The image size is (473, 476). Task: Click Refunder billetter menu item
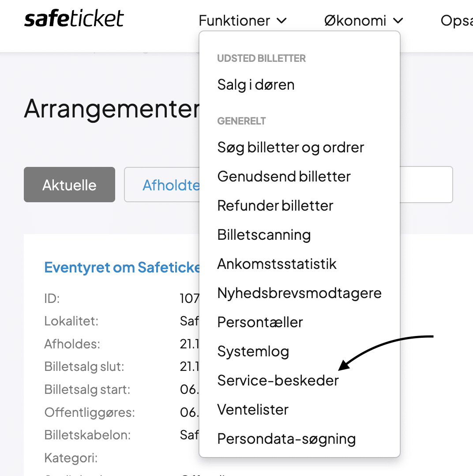(275, 206)
